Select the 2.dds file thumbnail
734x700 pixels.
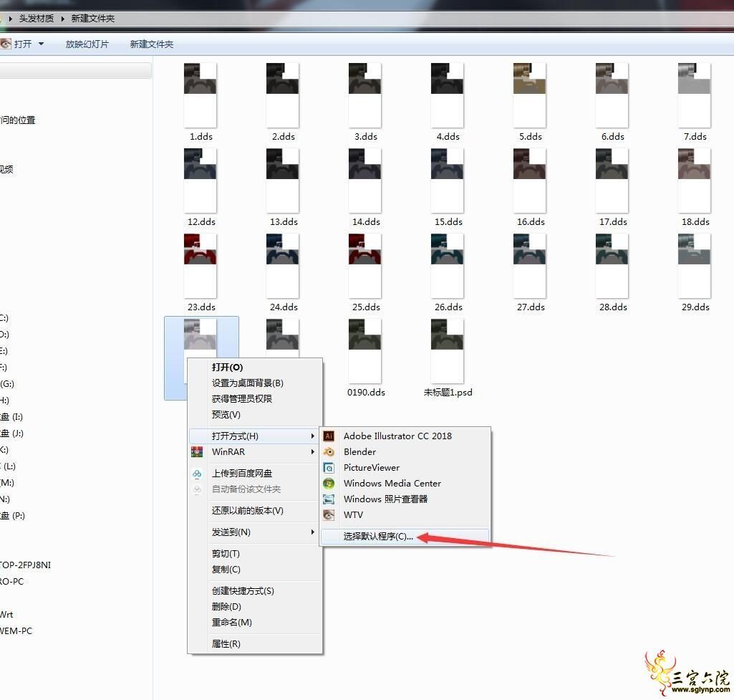click(283, 95)
